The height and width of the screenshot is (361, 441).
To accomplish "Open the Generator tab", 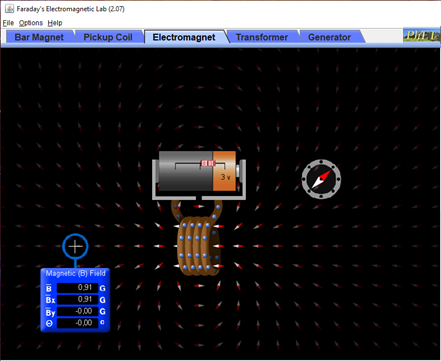I will pos(329,37).
